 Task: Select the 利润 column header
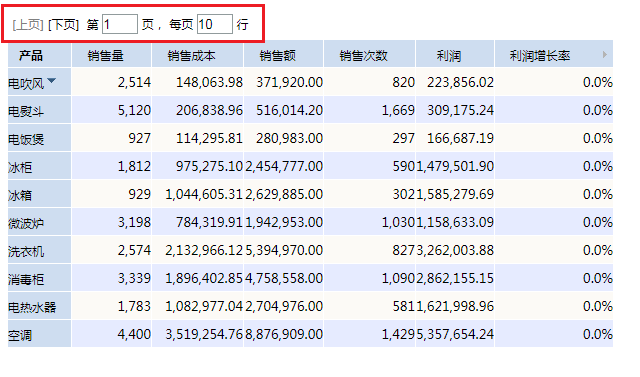(x=455, y=54)
